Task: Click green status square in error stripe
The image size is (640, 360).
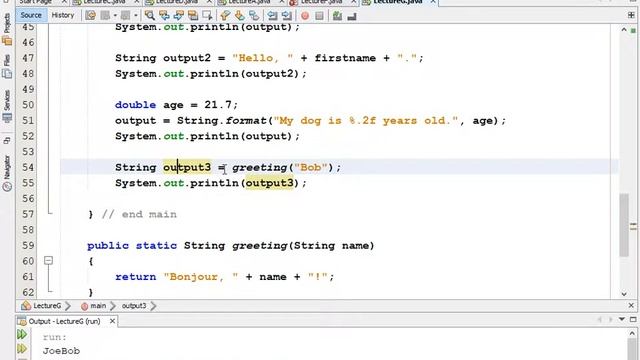Action: click(x=633, y=31)
